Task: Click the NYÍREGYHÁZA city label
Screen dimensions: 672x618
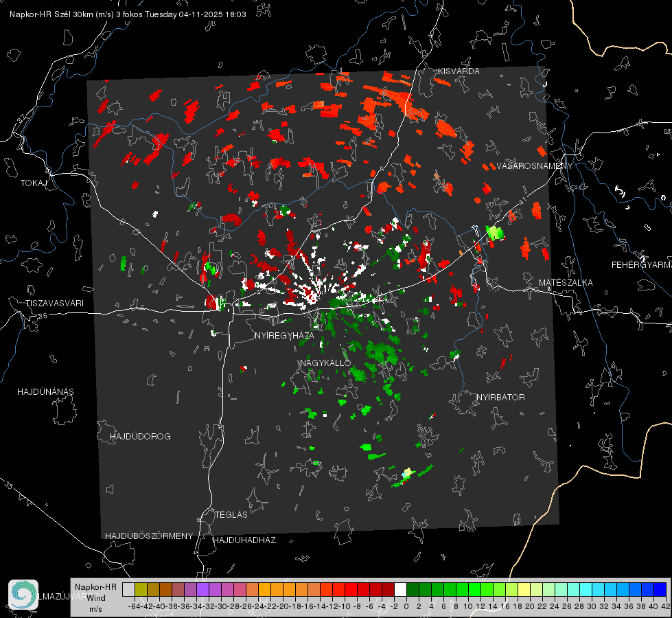Action: point(284,335)
